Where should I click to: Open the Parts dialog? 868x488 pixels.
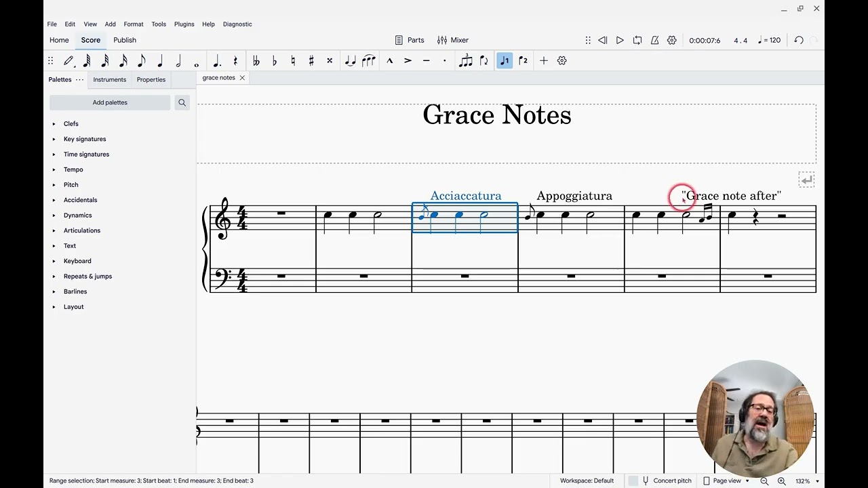pos(410,40)
